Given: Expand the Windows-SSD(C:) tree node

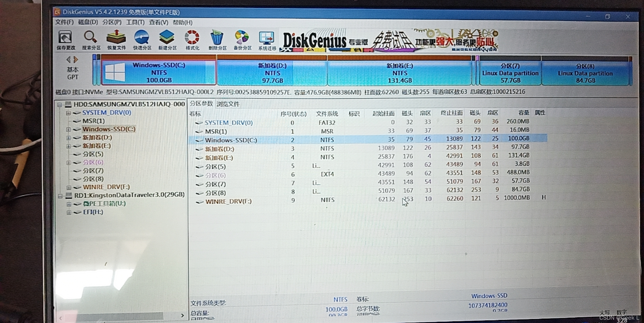Looking at the screenshot, I should click(x=68, y=129).
